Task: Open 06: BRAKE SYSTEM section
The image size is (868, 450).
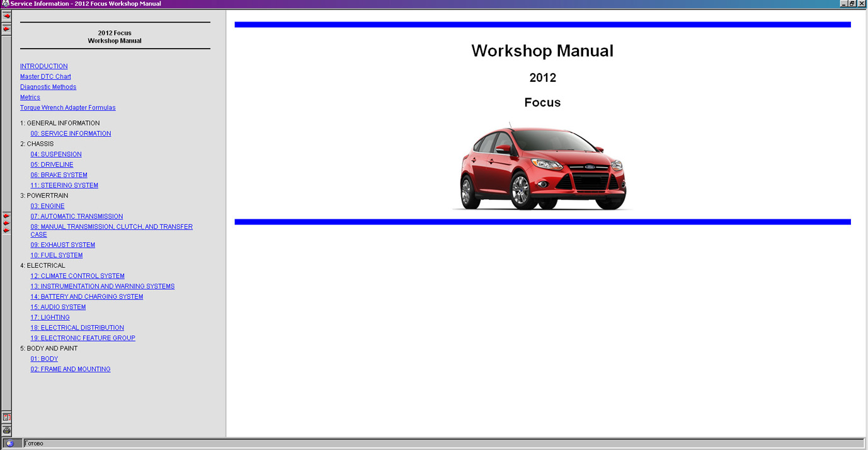Action: [x=59, y=175]
